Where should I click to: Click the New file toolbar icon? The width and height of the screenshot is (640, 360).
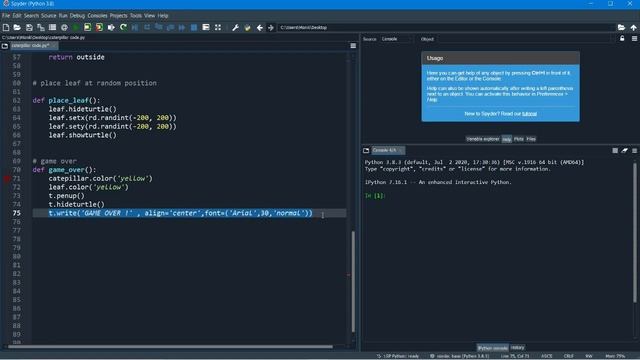pyautogui.click(x=6, y=27)
